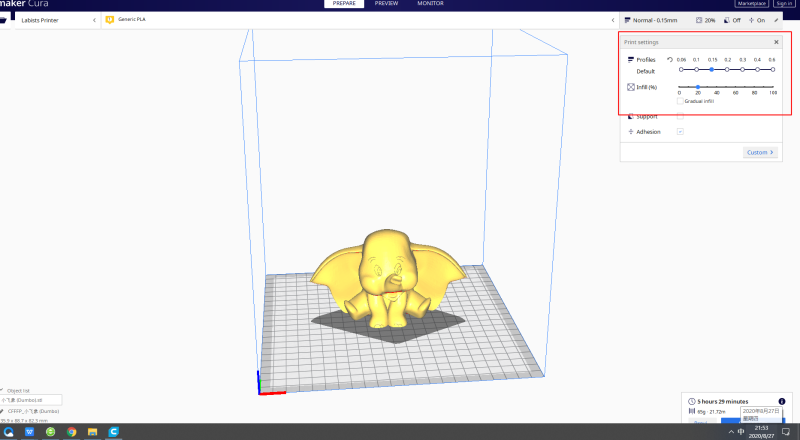The image size is (800, 440).
Task: Click the reset profile arrow icon
Action: click(670, 60)
